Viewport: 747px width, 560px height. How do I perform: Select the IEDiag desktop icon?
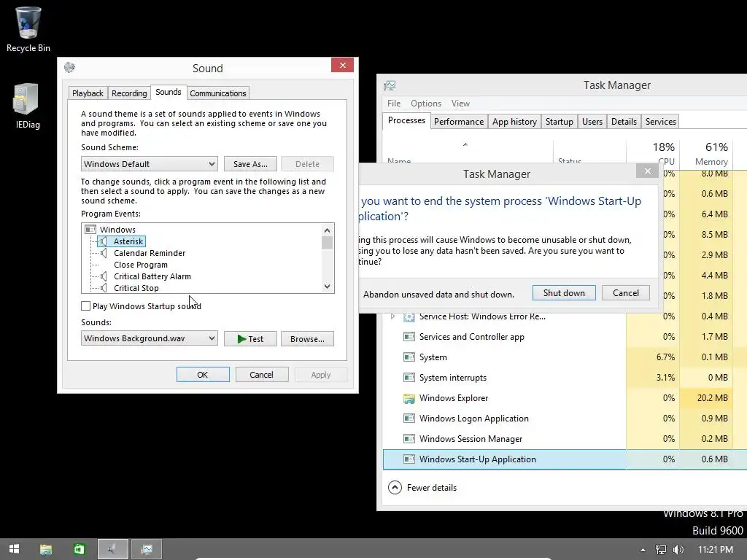click(27, 106)
